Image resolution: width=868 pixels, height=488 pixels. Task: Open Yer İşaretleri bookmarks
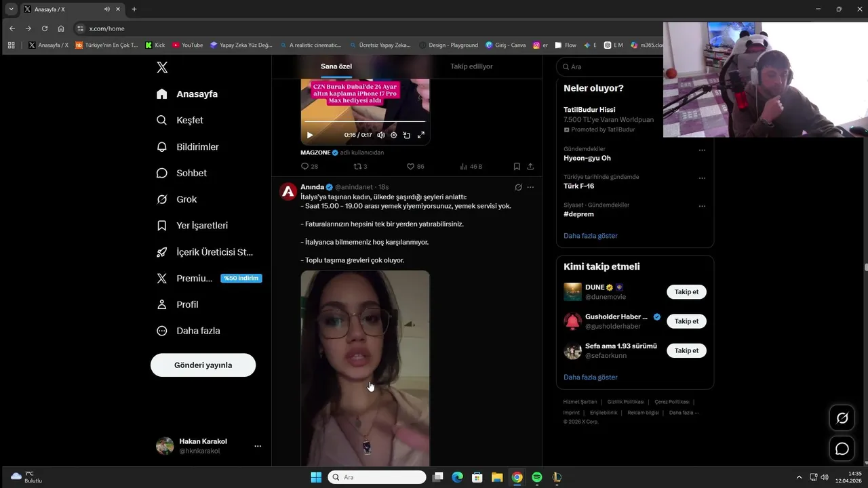point(192,226)
